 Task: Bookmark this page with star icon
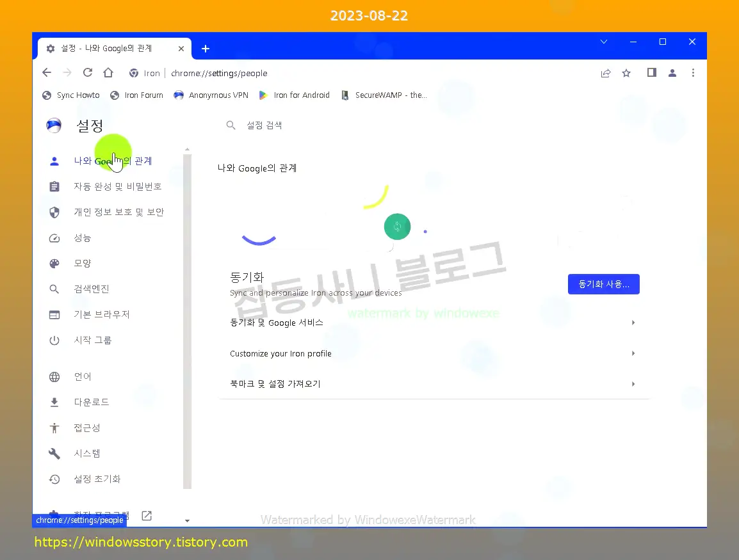pos(626,73)
